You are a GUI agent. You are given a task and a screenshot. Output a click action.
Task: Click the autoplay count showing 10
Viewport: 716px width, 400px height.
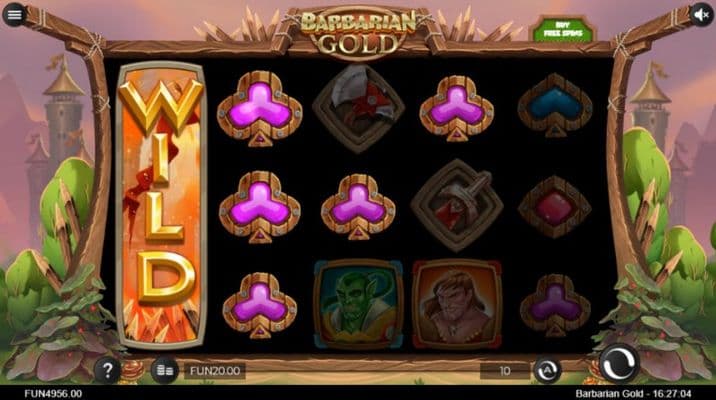click(x=505, y=371)
